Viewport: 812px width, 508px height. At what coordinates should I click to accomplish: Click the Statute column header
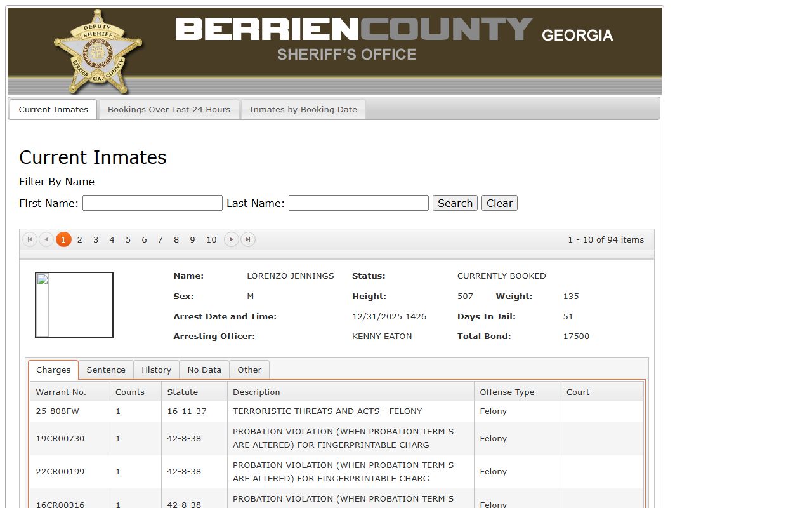point(194,392)
